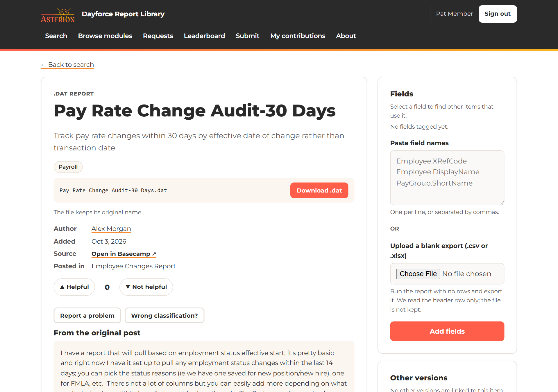Follow the Back to search link

tap(67, 64)
